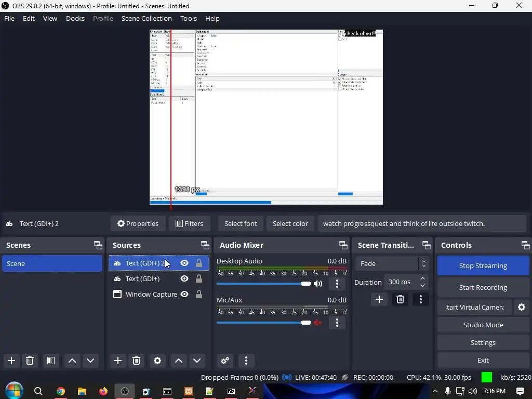Hide Window Capture source with eye icon

click(x=184, y=294)
